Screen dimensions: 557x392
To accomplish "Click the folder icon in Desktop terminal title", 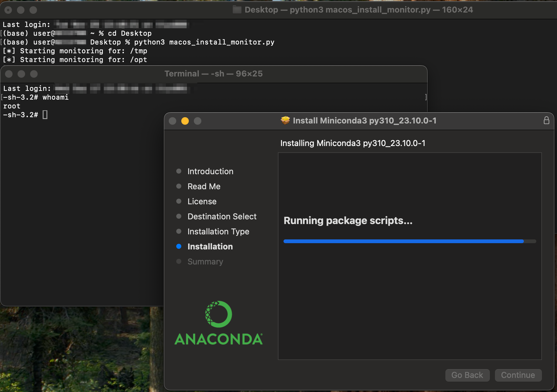I will (x=237, y=10).
